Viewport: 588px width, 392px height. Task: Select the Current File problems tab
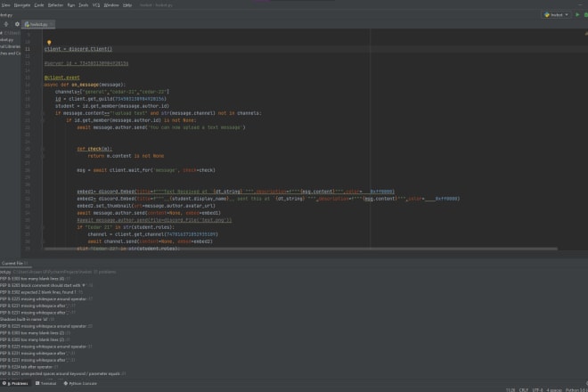[14, 264]
